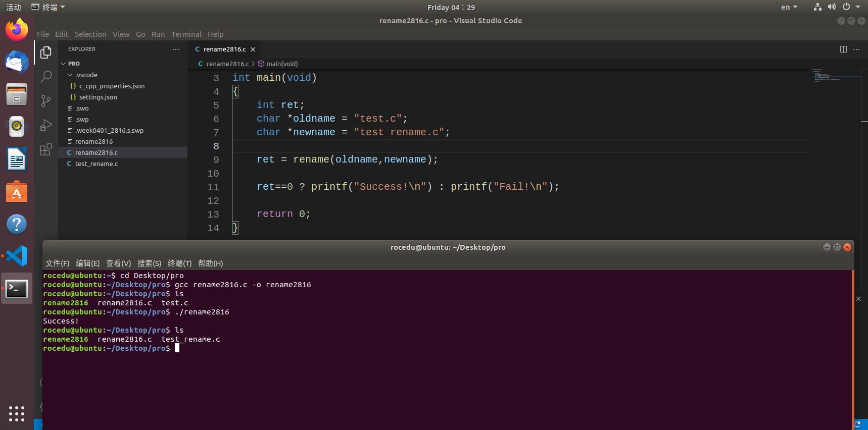Open 搜索(S) menu in terminal window
Viewport: 868px width, 430px height.
[x=150, y=263]
